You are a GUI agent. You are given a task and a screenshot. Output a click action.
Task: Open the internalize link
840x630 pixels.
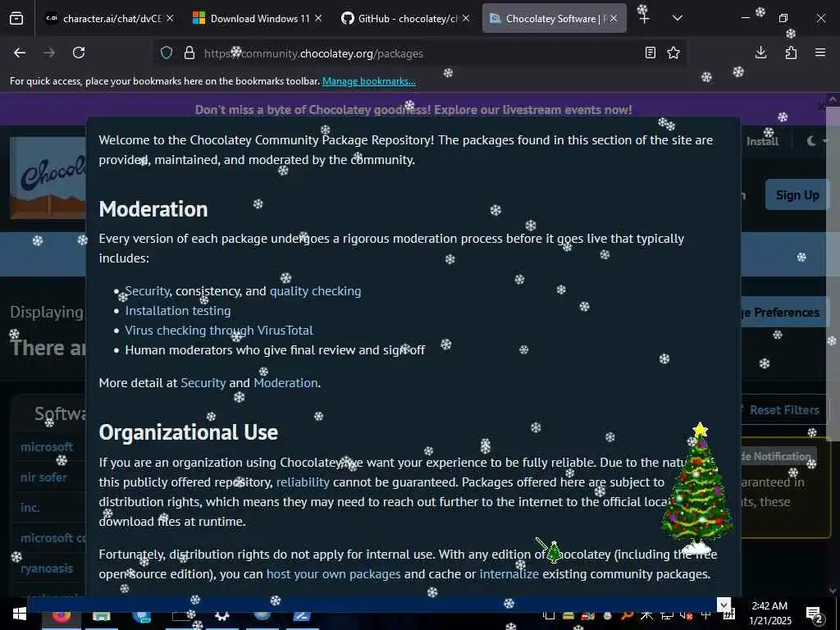[509, 573]
